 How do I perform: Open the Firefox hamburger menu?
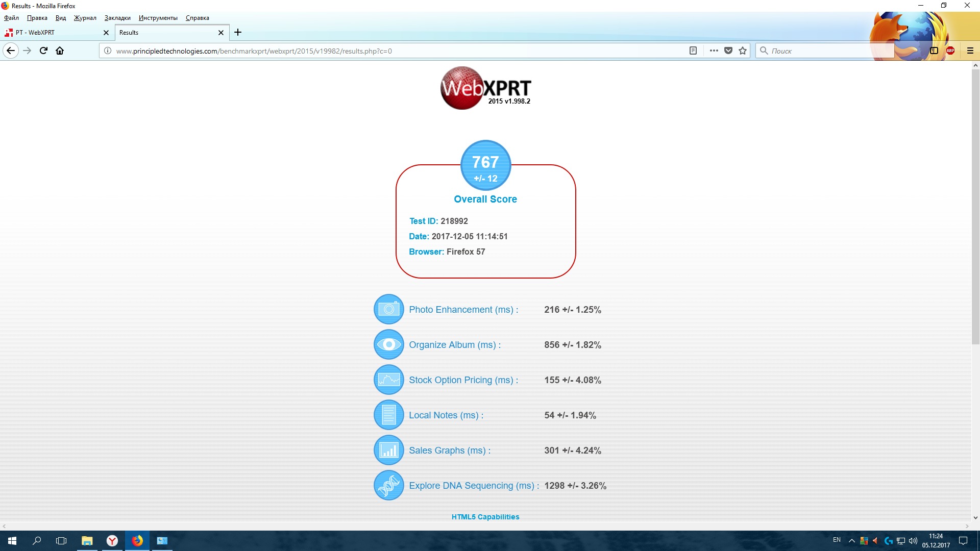tap(970, 51)
